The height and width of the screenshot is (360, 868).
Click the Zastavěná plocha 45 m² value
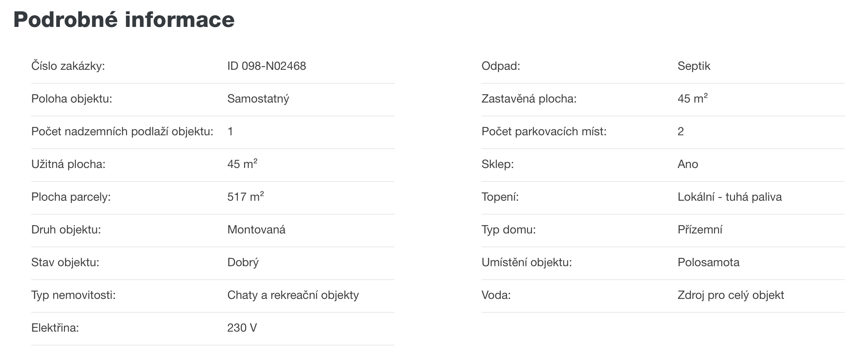(x=693, y=99)
